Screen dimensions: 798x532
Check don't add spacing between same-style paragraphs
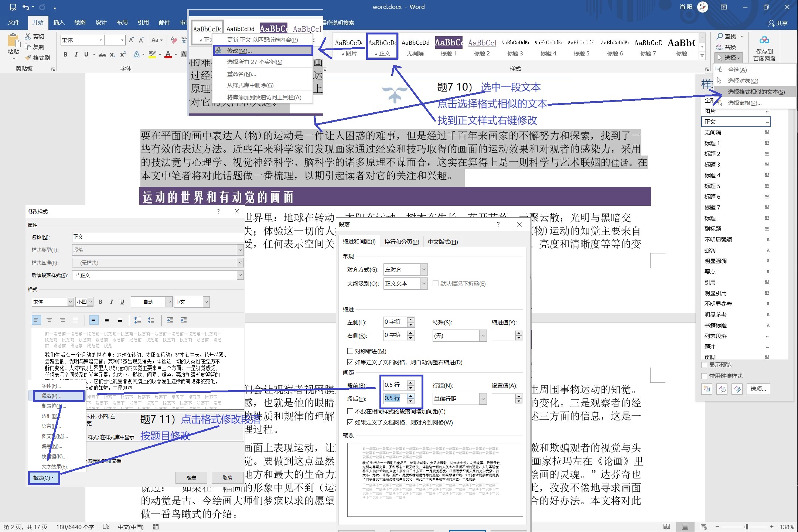(x=350, y=411)
